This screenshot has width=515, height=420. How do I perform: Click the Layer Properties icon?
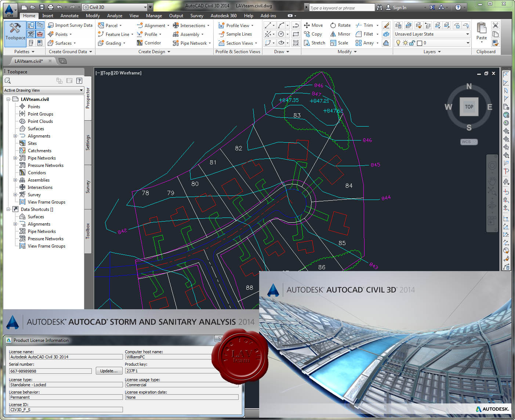(x=398, y=25)
